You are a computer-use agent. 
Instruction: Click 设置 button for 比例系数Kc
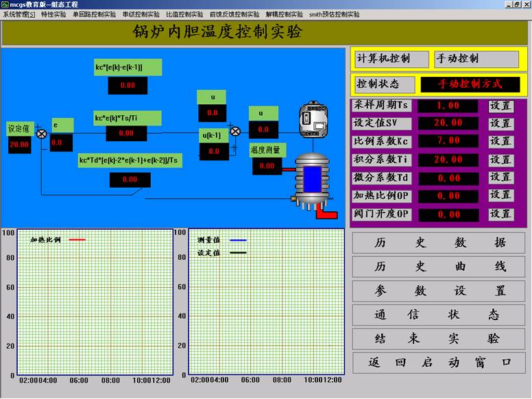500,141
